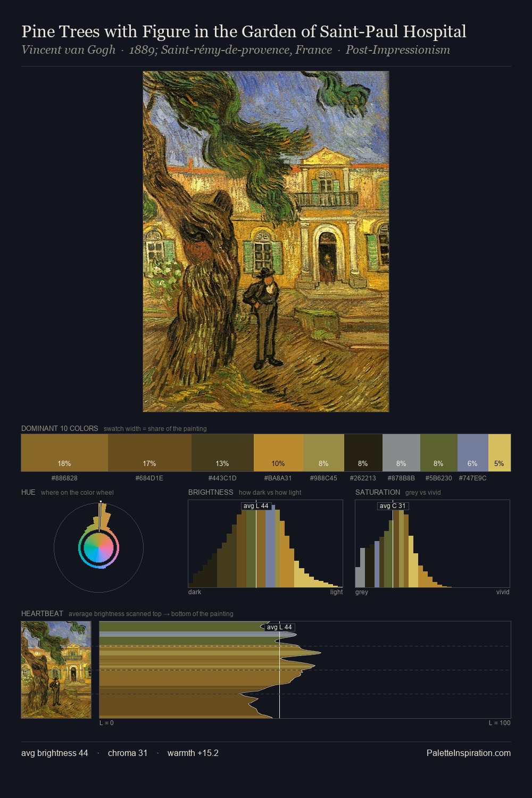The height and width of the screenshot is (798, 532).
Task: Click 'warmth +15.2' footer stat
Action: coord(193,753)
